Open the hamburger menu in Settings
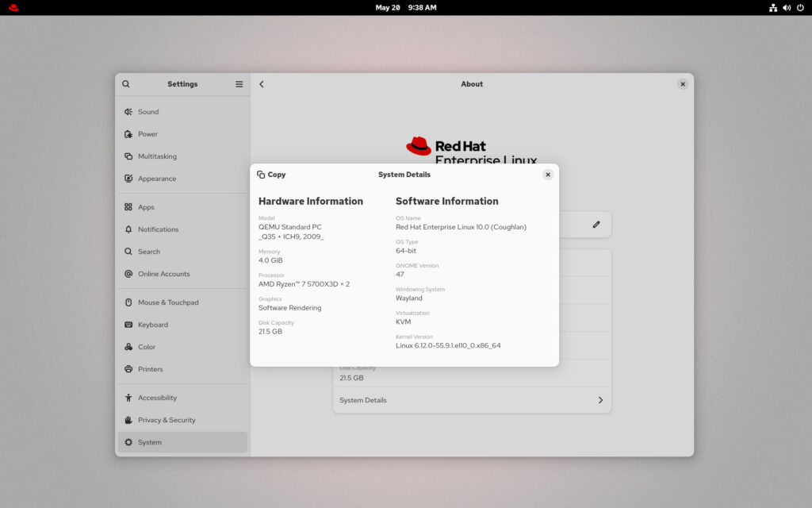The image size is (812, 508). pyautogui.click(x=239, y=83)
